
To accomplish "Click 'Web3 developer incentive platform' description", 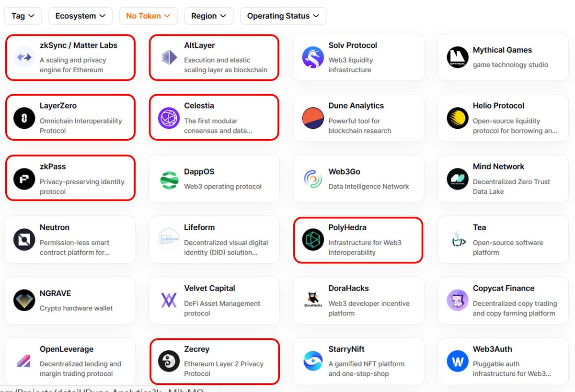I will 369,308.
